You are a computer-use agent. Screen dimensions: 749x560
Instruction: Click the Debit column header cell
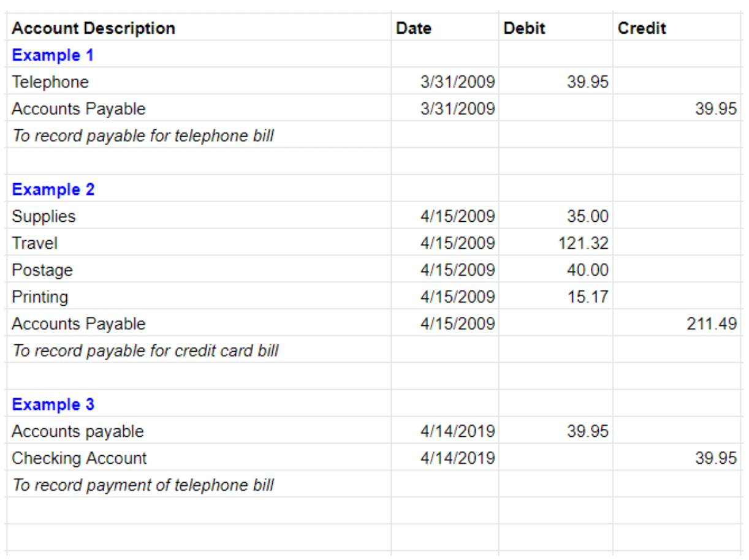(524, 28)
